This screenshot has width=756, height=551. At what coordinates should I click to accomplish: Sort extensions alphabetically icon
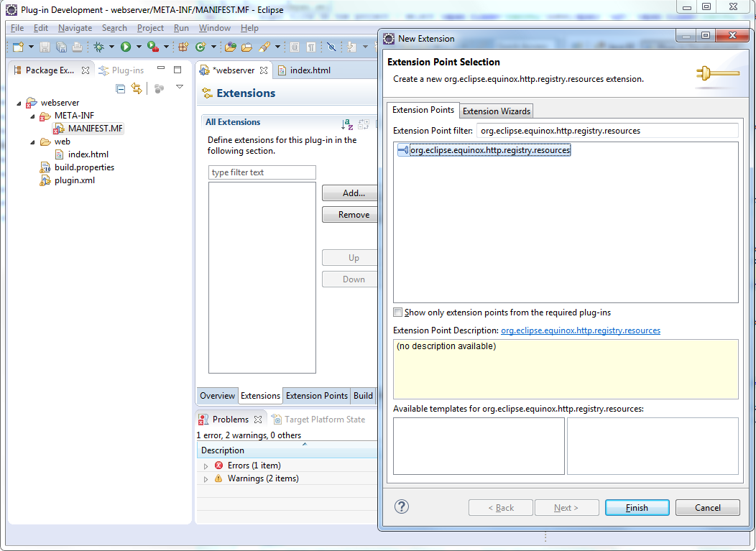[x=347, y=124]
